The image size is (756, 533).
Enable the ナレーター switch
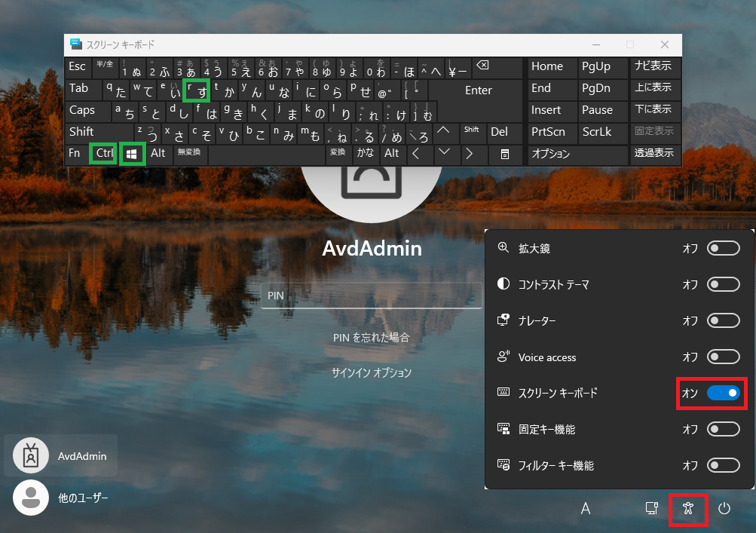(724, 320)
